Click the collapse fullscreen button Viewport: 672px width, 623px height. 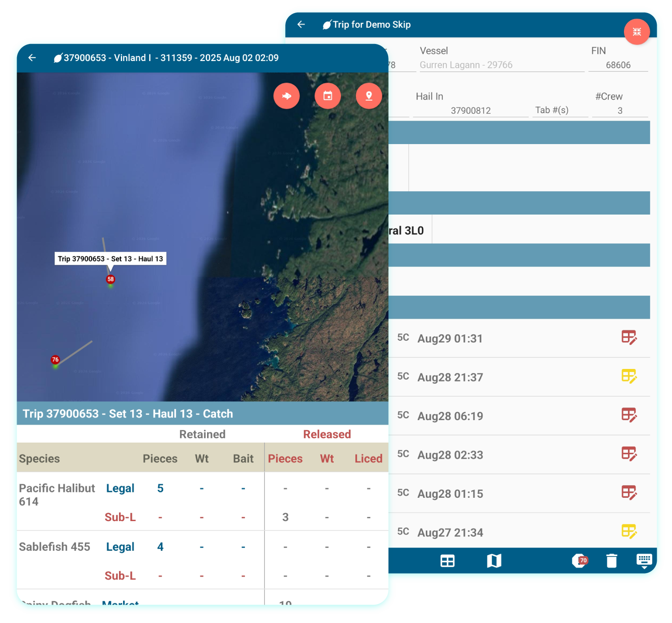point(637,32)
